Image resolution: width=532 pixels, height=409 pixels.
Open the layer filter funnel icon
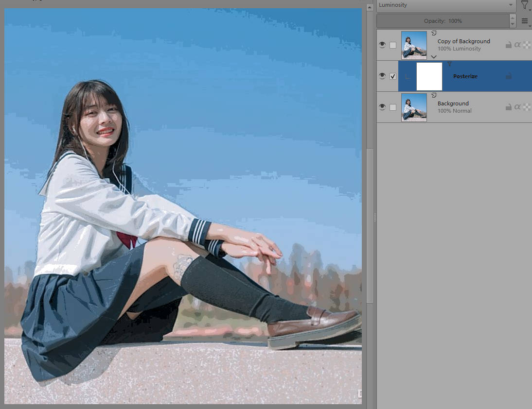(524, 5)
